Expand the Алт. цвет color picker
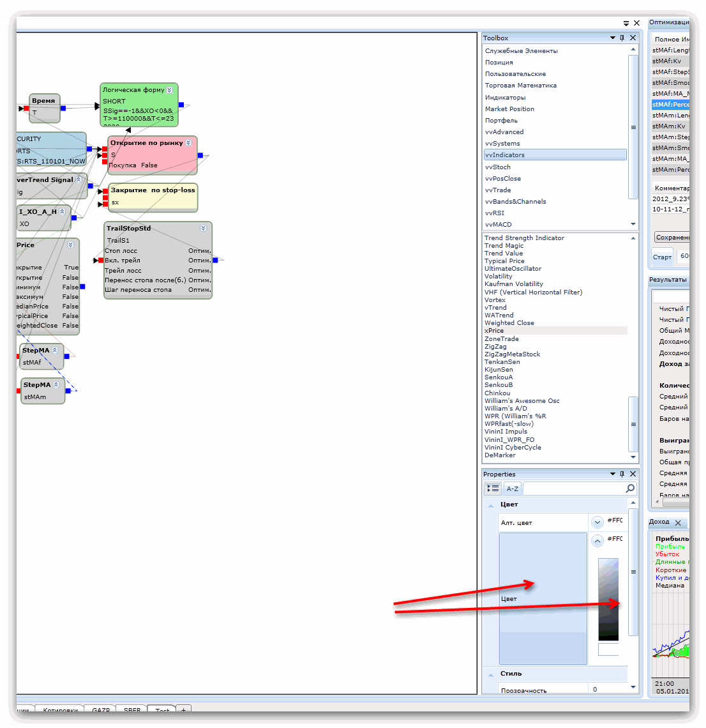Viewport: 706px width, 728px height. 597,522
